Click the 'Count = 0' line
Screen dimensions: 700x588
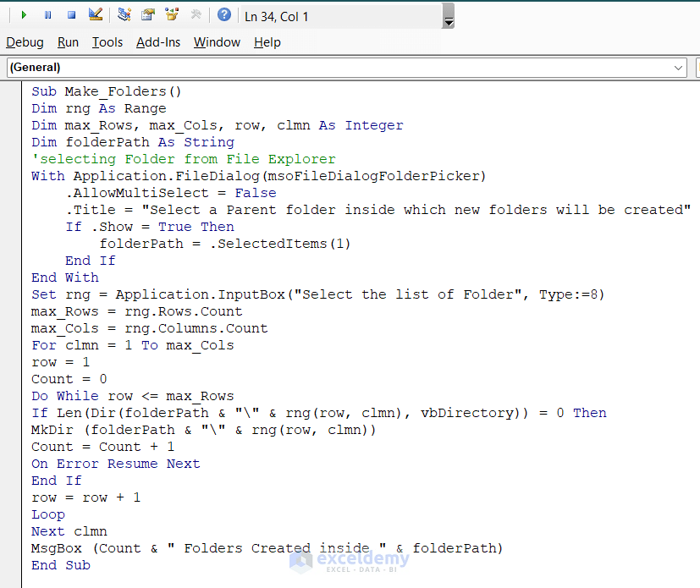tap(69, 380)
